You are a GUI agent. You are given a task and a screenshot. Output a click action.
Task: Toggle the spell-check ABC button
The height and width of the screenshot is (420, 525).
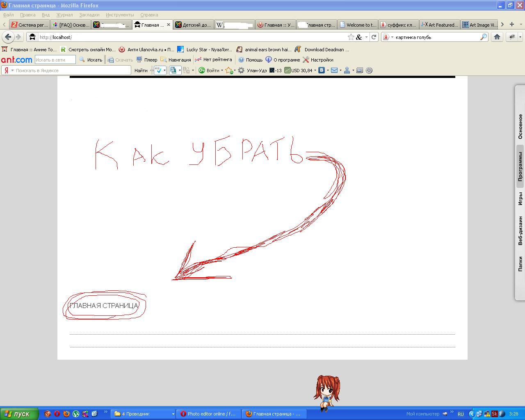tap(158, 71)
